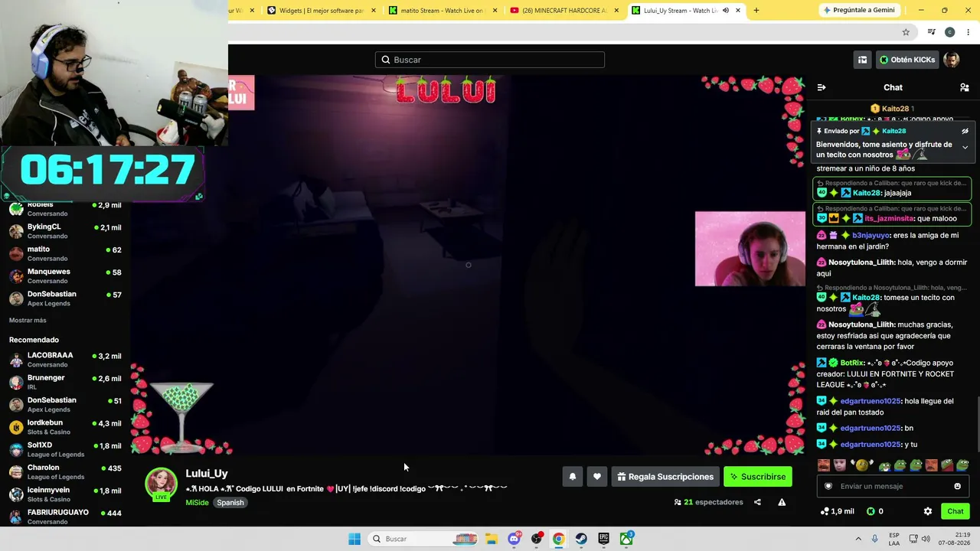Viewport: 980px width, 551px height.
Task: Open Brunenger recommended channel
Action: point(65,382)
